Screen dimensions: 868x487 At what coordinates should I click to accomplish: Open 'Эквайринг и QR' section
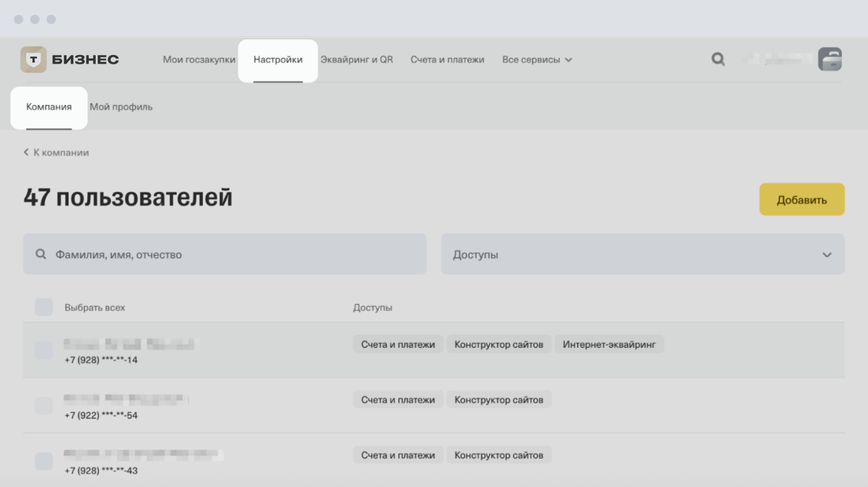[x=356, y=60]
